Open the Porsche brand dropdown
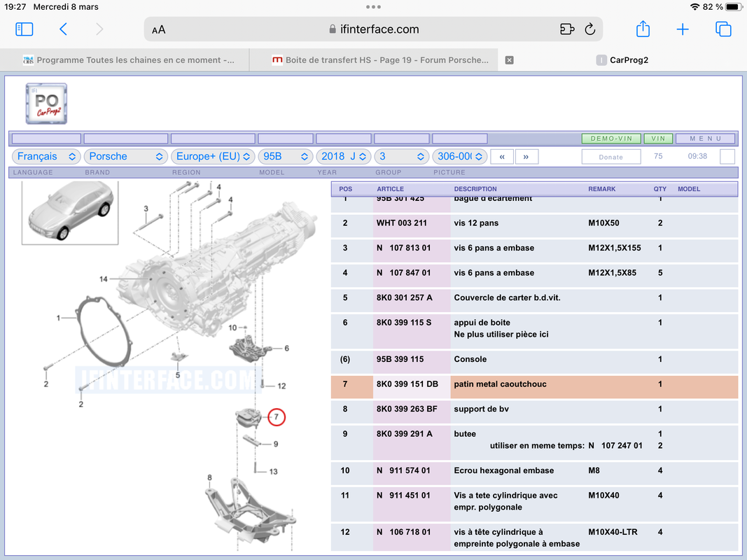 coord(126,156)
